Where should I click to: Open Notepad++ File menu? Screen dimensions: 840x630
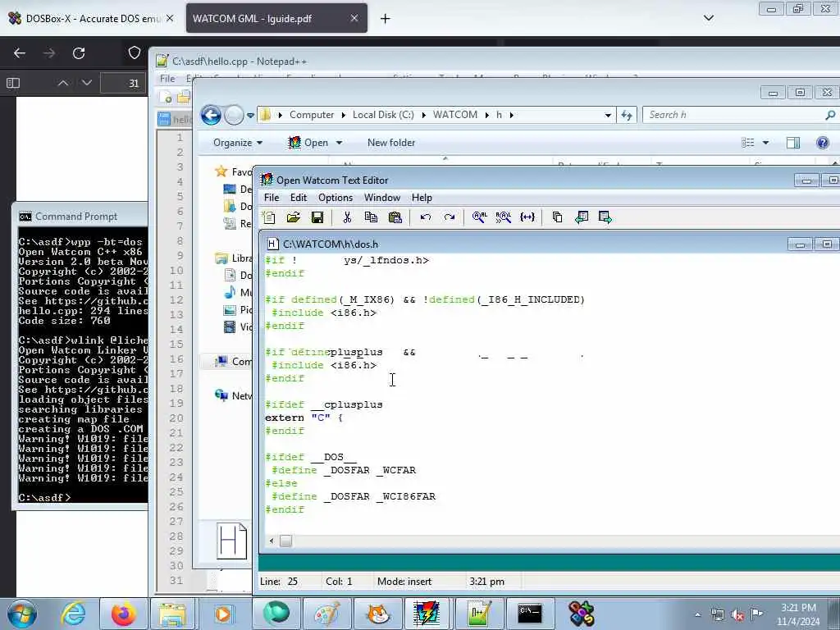tap(167, 79)
